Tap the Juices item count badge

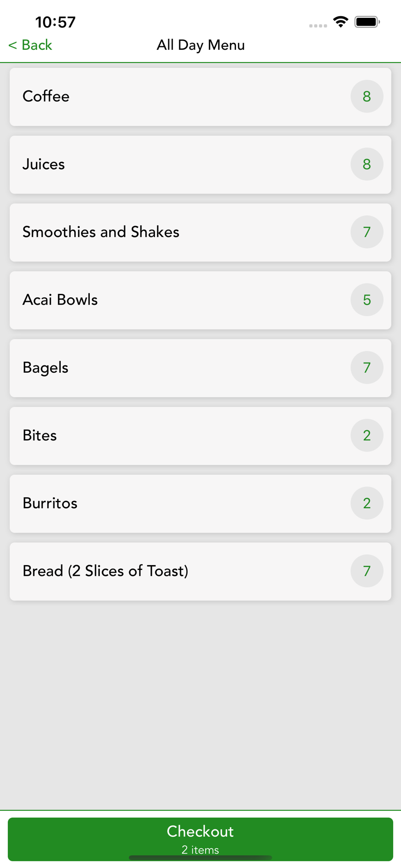(367, 164)
